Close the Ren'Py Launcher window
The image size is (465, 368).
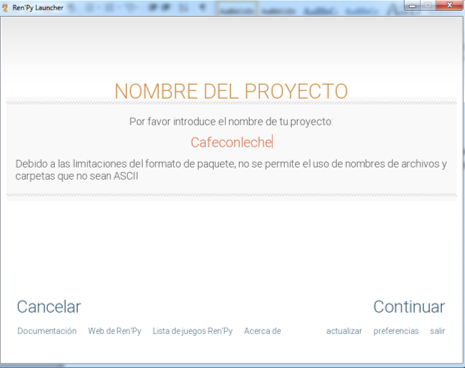[x=449, y=5]
